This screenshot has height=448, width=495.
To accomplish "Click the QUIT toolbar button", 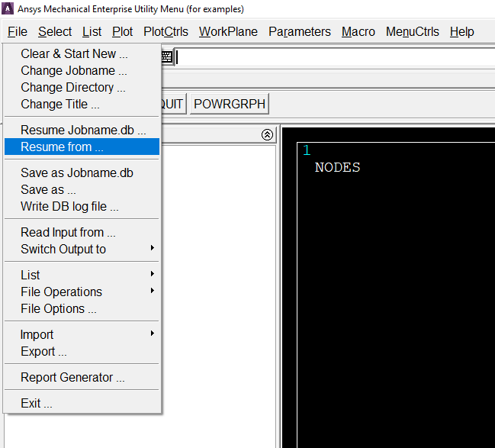I will pos(173,104).
